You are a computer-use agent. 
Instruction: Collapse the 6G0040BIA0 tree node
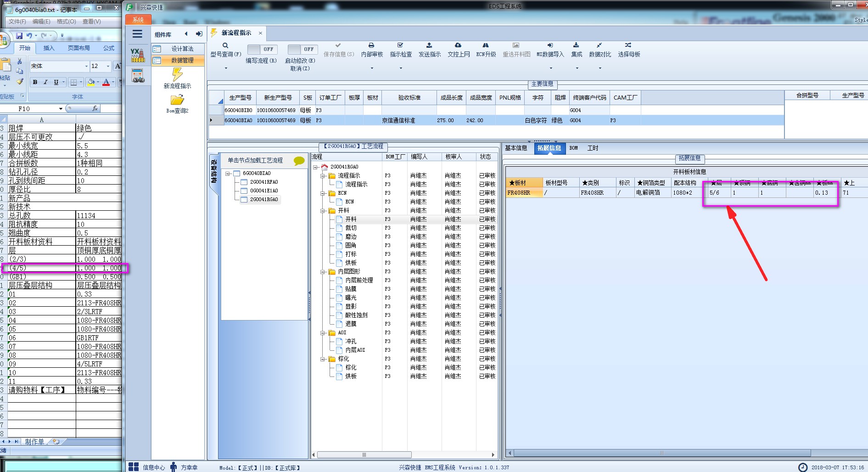pos(228,174)
